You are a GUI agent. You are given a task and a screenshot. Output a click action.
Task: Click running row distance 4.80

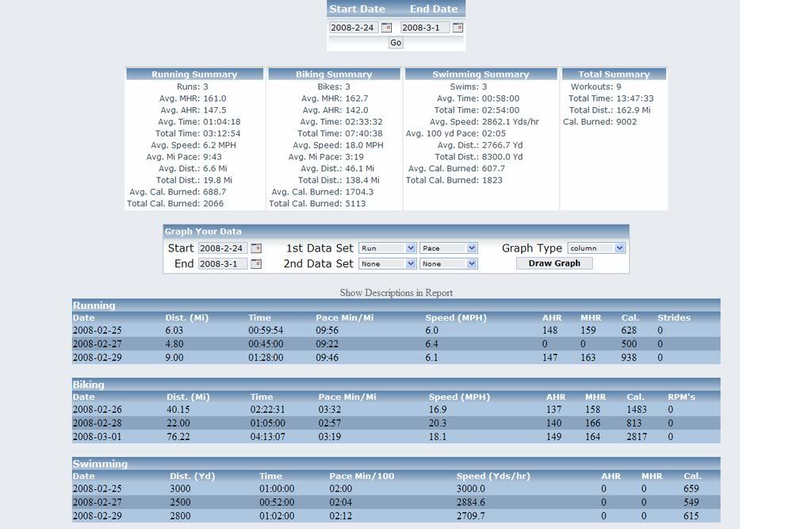click(174, 343)
